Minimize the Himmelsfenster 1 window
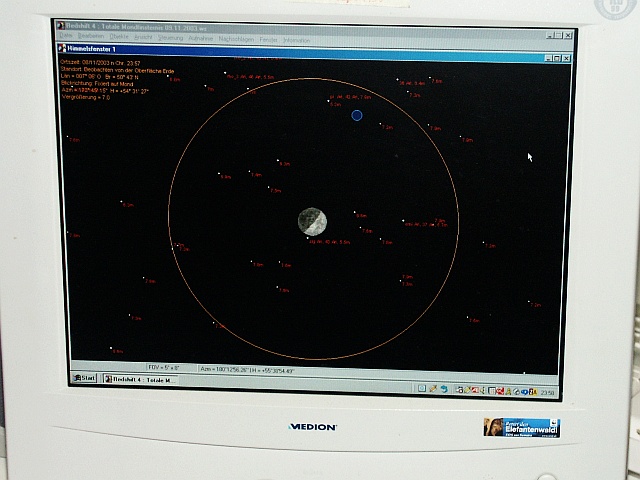This screenshot has width=640, height=480. point(548,58)
